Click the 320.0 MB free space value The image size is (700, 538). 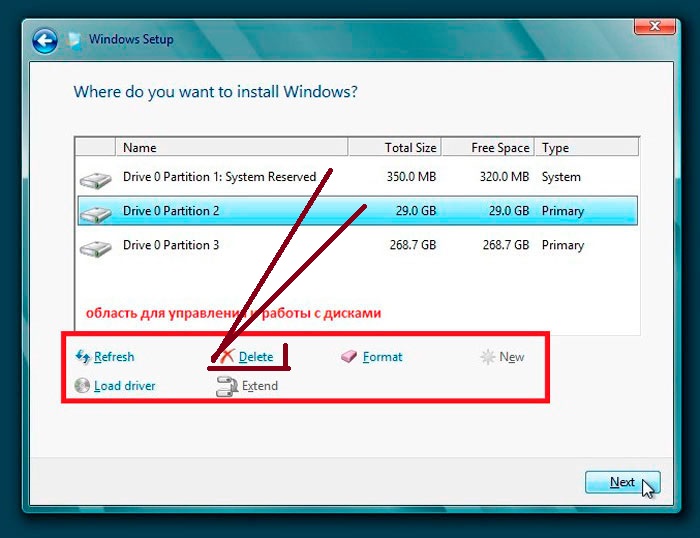(504, 177)
